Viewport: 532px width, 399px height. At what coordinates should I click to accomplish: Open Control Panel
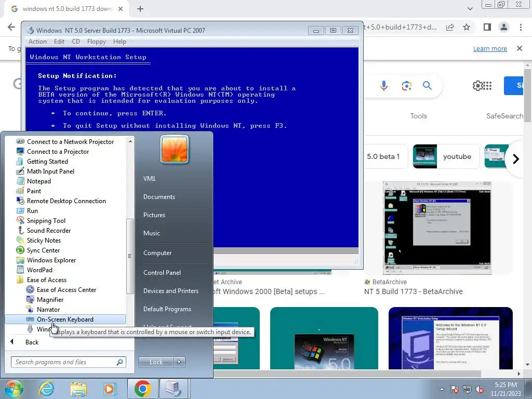[162, 273]
